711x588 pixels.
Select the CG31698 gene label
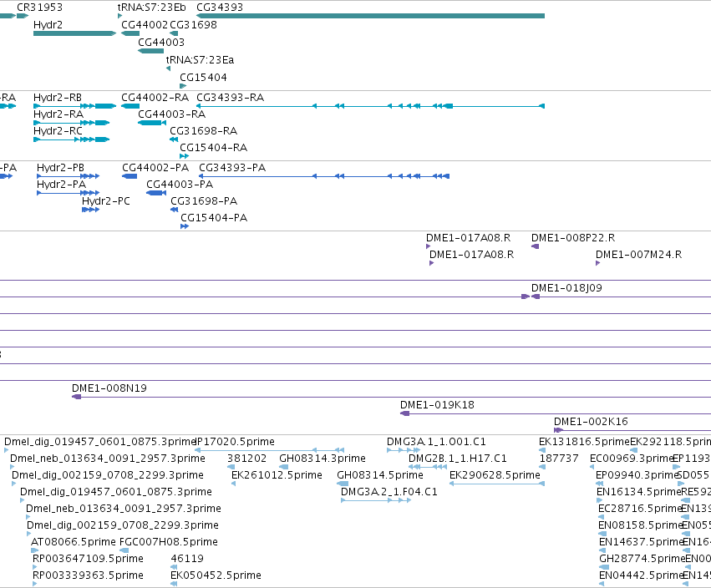point(194,25)
